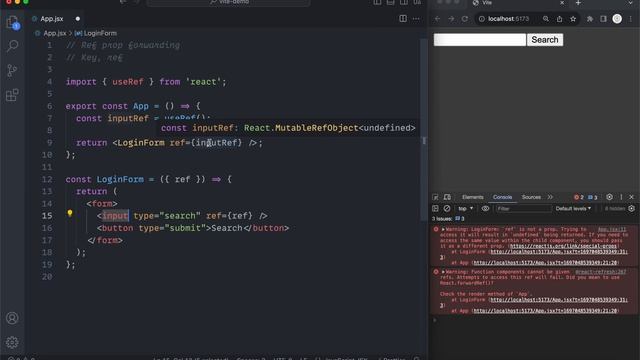Click the 'LoginForm' component on line 9

click(x=141, y=143)
